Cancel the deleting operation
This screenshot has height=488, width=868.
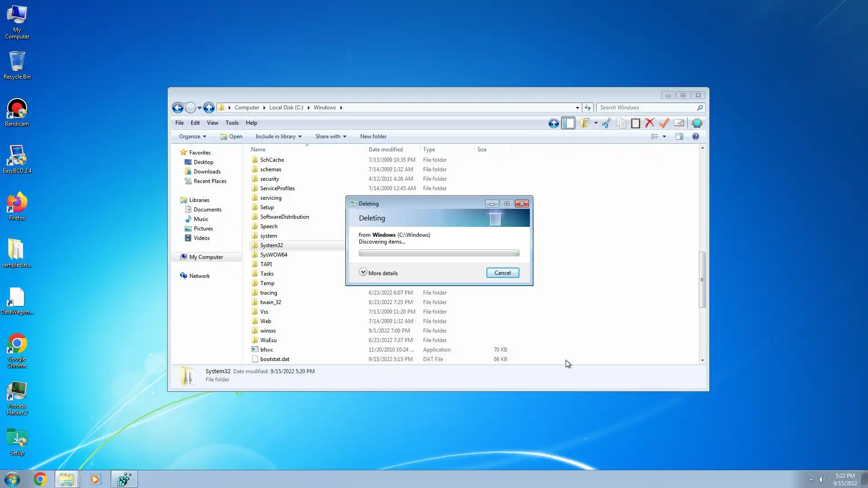tap(502, 273)
